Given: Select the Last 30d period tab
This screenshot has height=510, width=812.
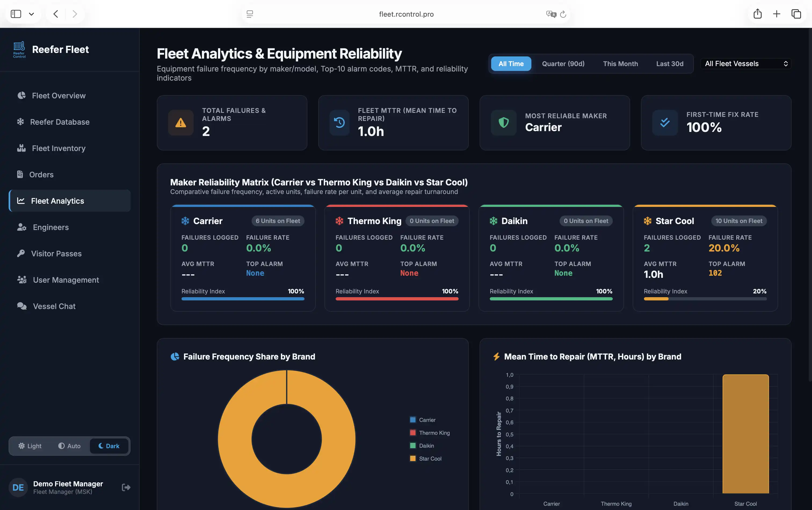Looking at the screenshot, I should 670,64.
